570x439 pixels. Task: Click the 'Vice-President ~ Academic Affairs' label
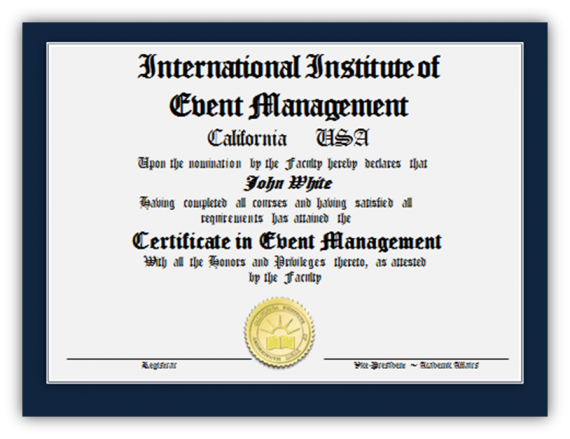416,365
